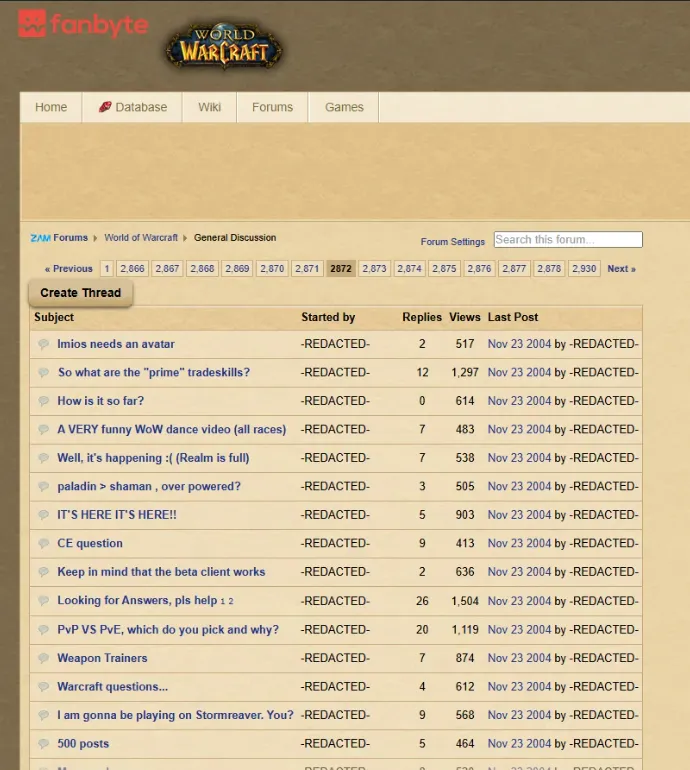Open Forum Settings link
Viewport: 690px width, 770px height.
tap(452, 241)
